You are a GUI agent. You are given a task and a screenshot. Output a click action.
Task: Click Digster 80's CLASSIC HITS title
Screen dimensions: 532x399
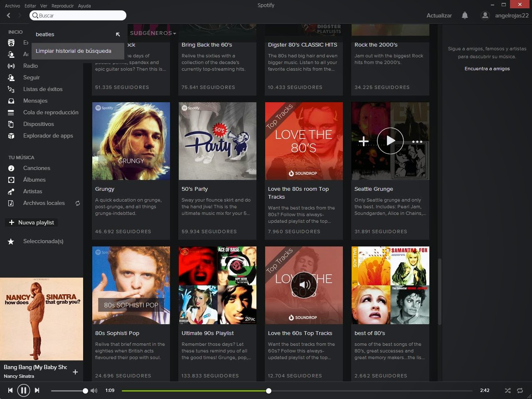point(303,44)
